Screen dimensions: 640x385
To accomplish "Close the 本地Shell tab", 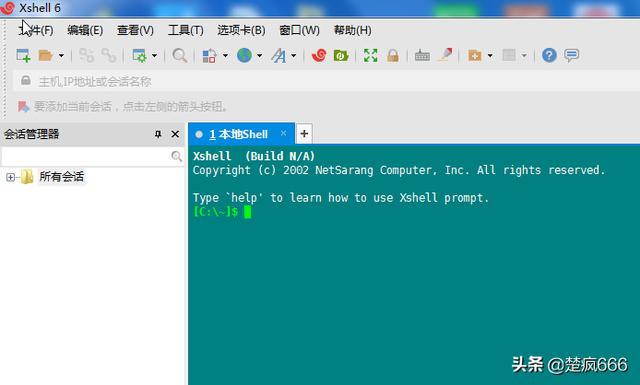I will point(284,133).
